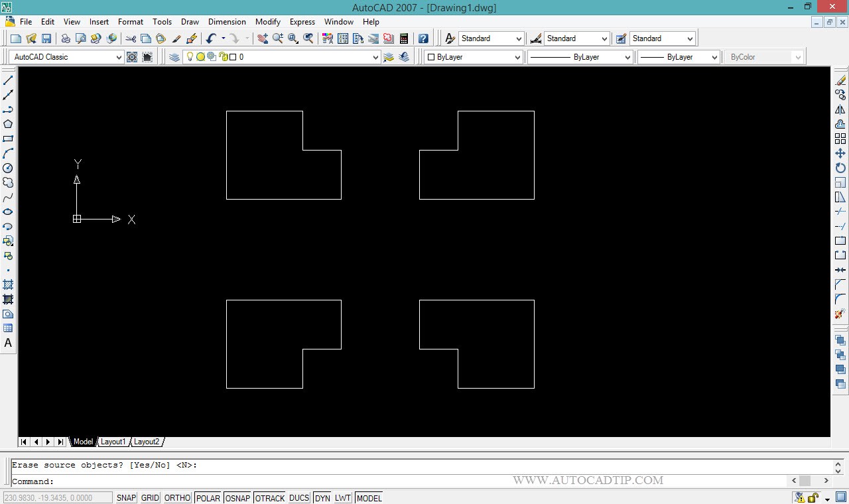Select the Hatch tool
849x504 pixels.
pyautogui.click(x=8, y=285)
